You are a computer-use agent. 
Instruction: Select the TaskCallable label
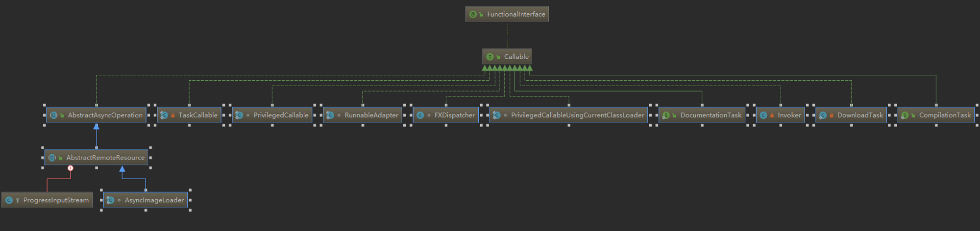[198, 115]
